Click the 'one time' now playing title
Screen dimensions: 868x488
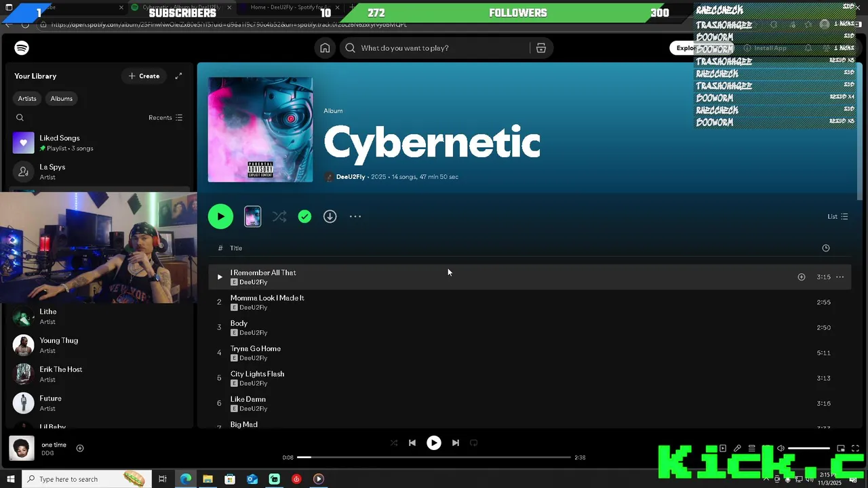pos(54,445)
